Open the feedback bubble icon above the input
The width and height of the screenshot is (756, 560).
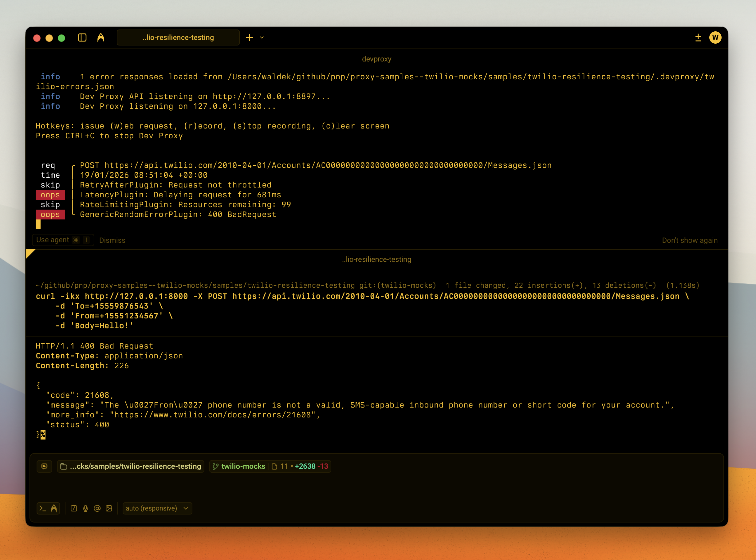click(x=44, y=466)
